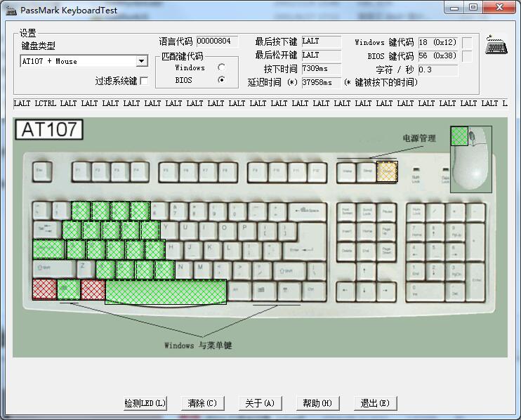Click the Esc key on the keyboard image
This screenshot has height=420, width=521.
tap(42, 171)
